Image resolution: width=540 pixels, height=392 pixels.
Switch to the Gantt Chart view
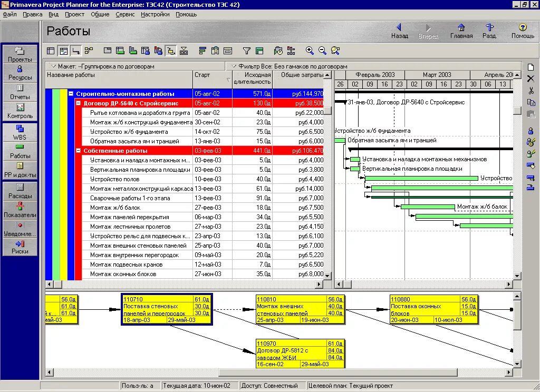click(x=64, y=51)
